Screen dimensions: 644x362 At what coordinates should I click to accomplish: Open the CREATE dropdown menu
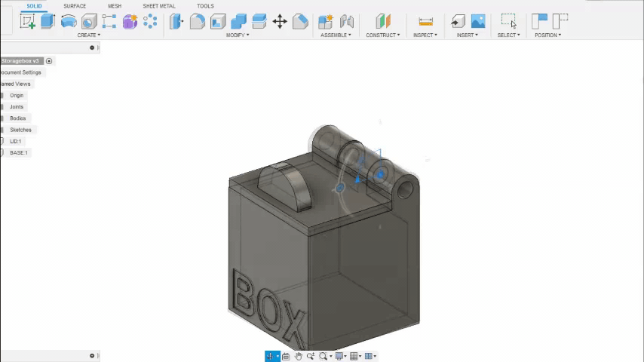(88, 35)
